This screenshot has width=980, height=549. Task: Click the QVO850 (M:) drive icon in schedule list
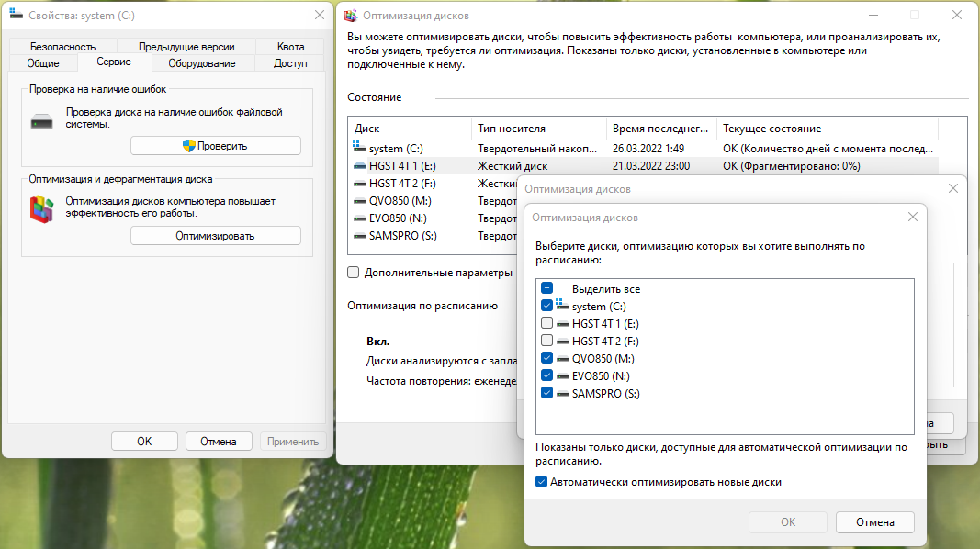562,359
